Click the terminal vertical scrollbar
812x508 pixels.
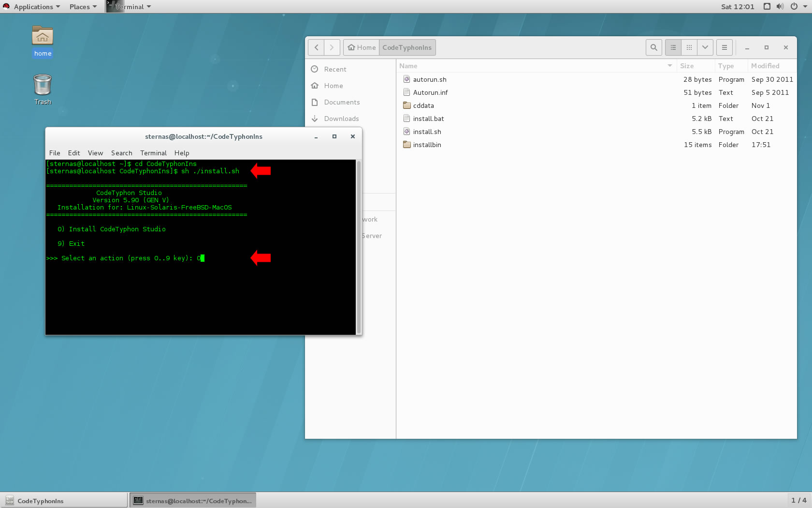pyautogui.click(x=359, y=247)
